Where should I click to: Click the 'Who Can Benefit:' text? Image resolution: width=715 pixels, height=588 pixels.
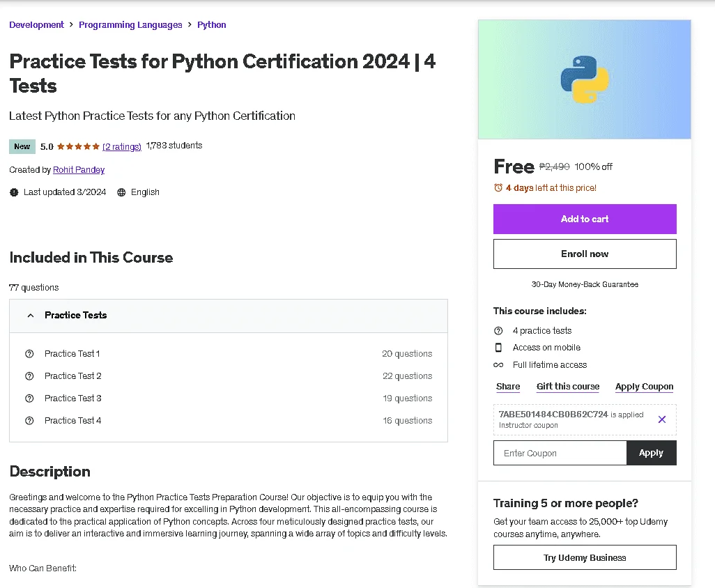click(43, 568)
